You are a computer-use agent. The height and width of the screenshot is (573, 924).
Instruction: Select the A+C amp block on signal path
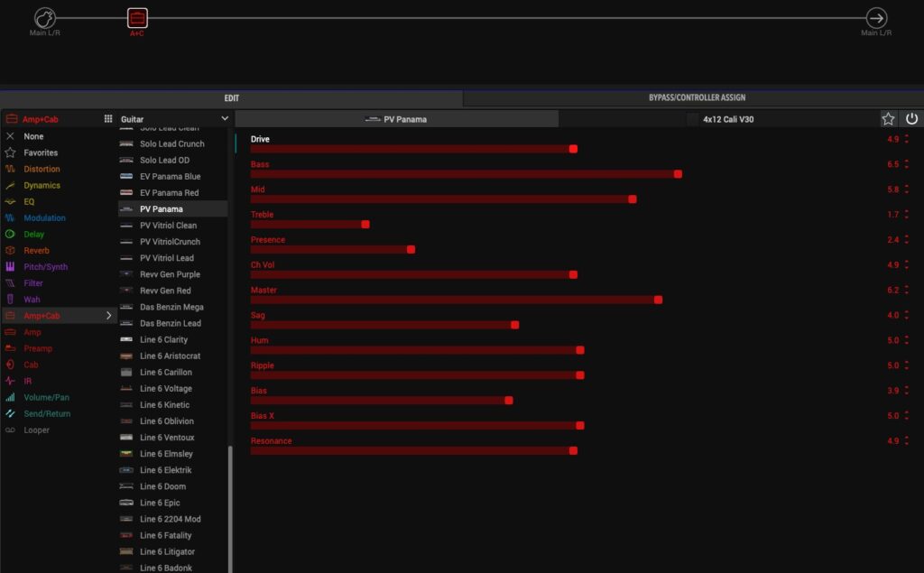pyautogui.click(x=137, y=18)
